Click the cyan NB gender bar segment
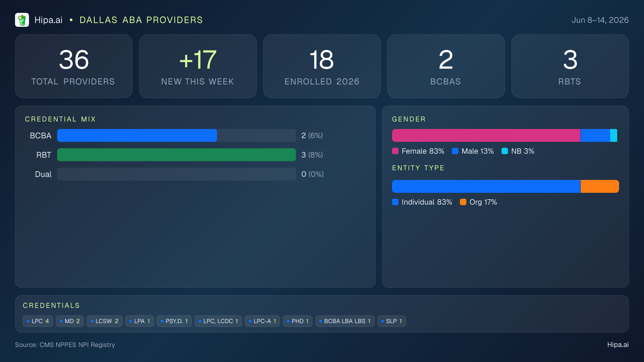Viewport: 644px width, 362px height. 614,135
